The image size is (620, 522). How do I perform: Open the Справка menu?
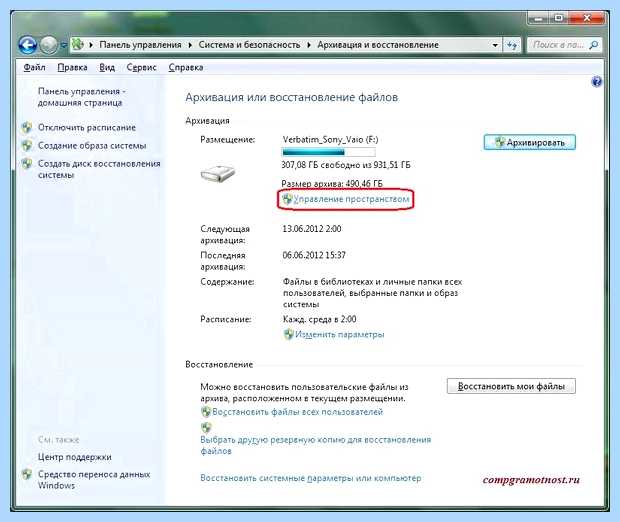pyautogui.click(x=186, y=68)
